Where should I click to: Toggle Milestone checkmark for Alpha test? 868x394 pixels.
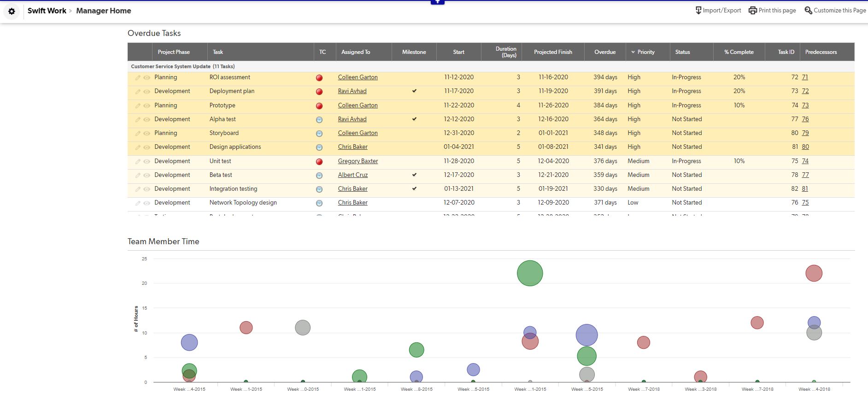point(414,119)
